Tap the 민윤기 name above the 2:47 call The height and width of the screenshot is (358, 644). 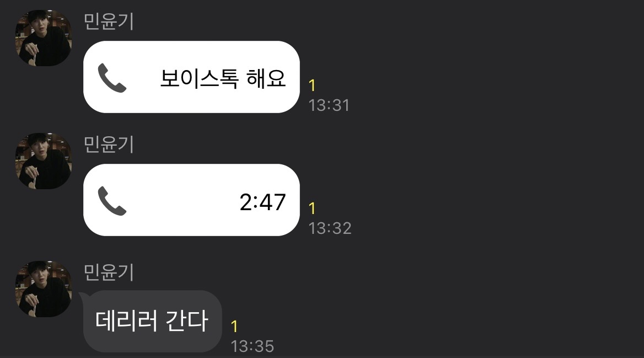[109, 145]
